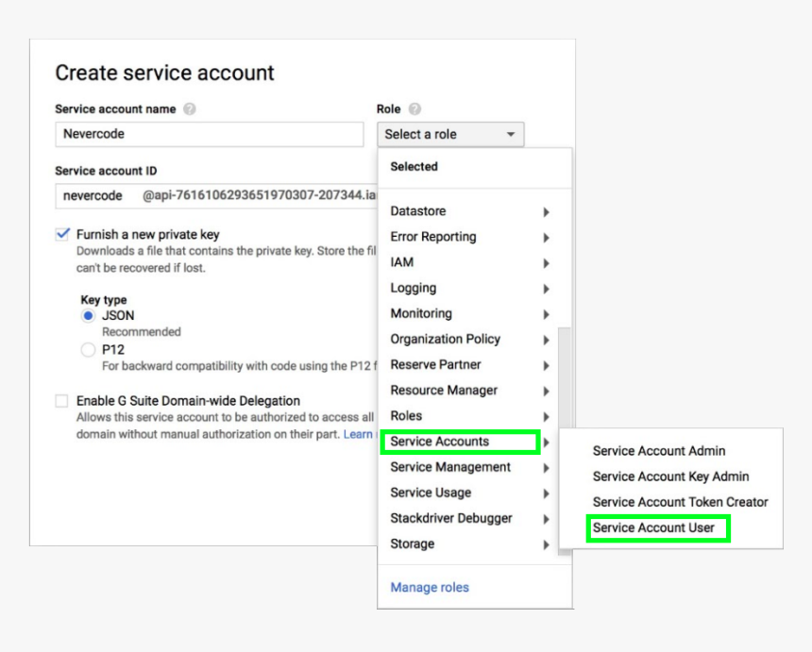This screenshot has height=652, width=812.
Task: Expand the Resource Manager submenu arrow
Action: (547, 392)
